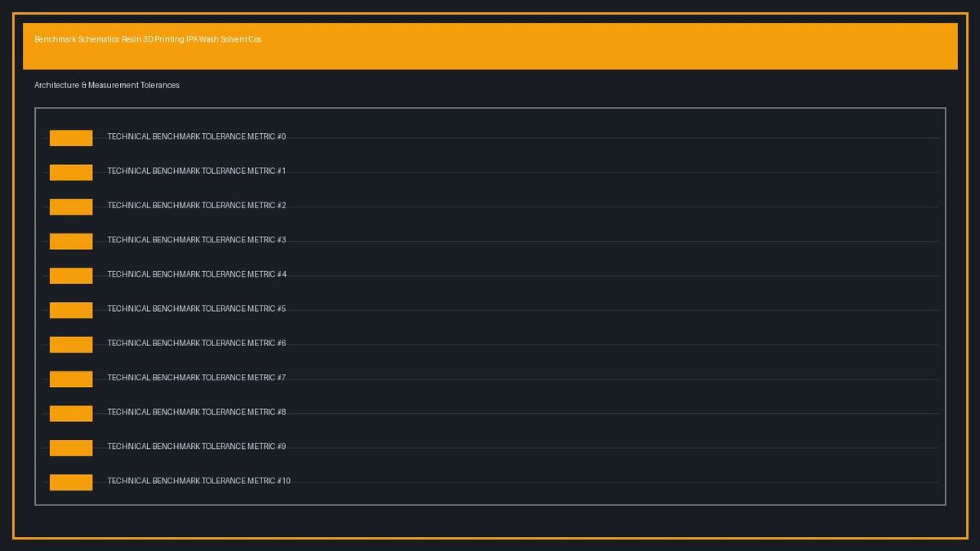Click the orange rectangle for metric #2

71,207
